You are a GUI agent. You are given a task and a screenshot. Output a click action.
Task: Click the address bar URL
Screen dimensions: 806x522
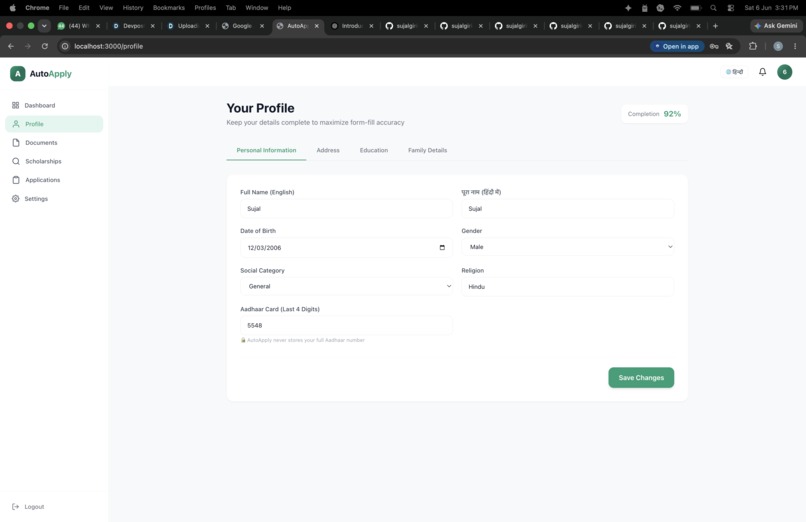click(108, 46)
